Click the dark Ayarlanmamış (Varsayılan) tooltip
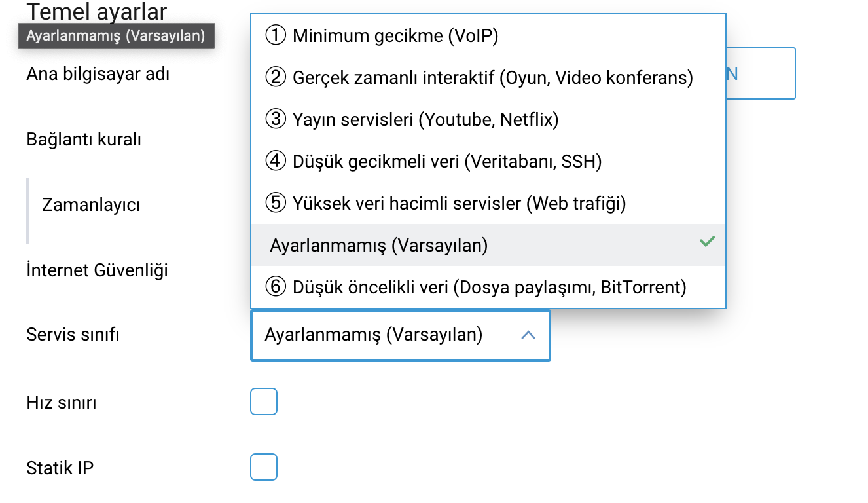 [116, 35]
